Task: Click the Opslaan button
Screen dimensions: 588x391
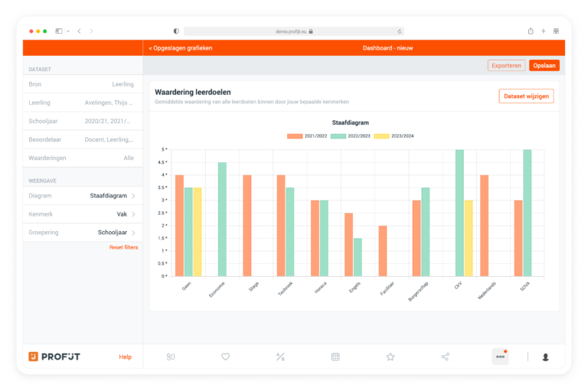Action: pos(544,66)
